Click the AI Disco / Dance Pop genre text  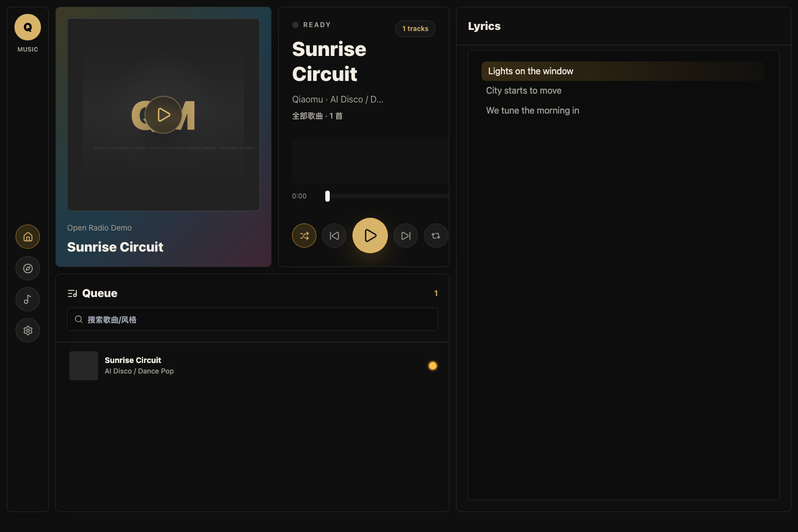pyautogui.click(x=139, y=371)
